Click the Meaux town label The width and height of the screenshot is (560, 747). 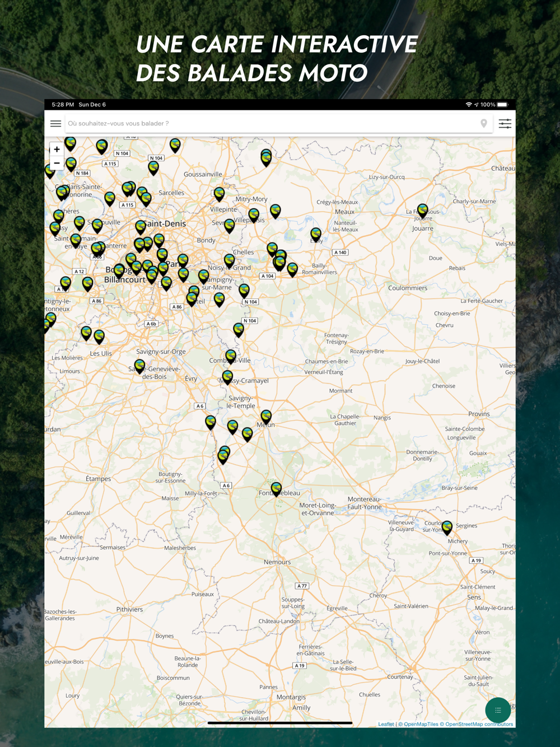click(344, 212)
